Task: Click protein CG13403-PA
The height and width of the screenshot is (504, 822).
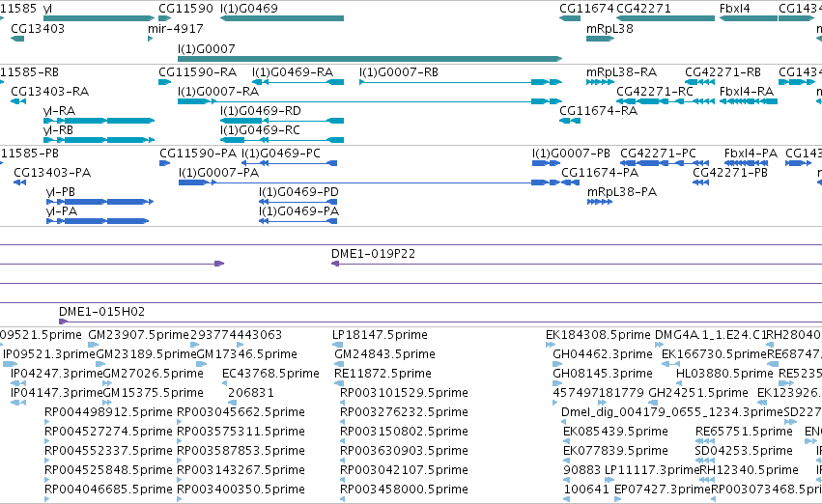Action: [x=52, y=173]
